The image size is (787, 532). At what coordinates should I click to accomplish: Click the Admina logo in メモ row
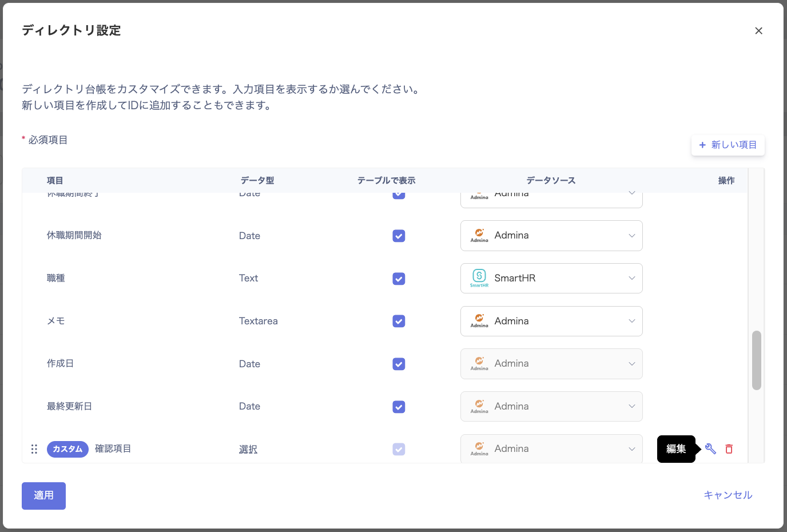click(479, 320)
